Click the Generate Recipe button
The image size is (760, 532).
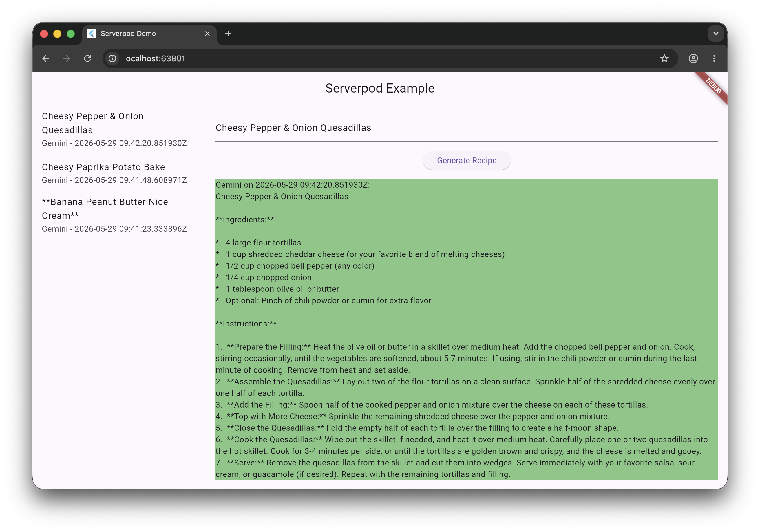point(466,160)
